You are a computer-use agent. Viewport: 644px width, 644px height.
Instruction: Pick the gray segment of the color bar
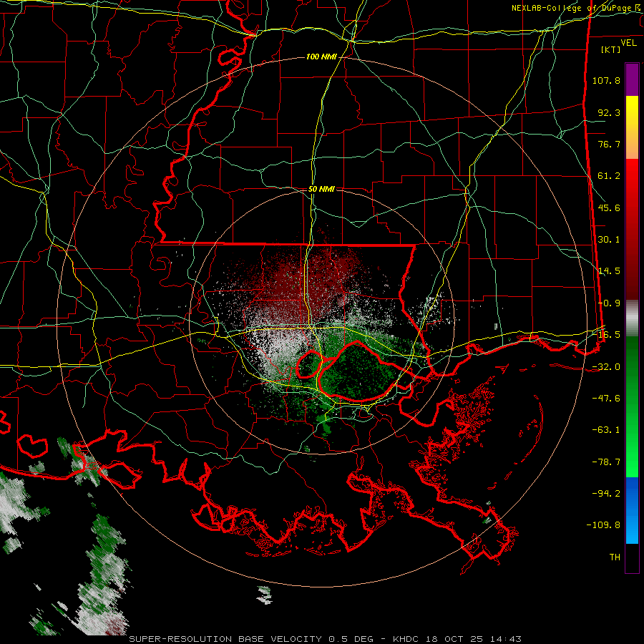tap(632, 318)
